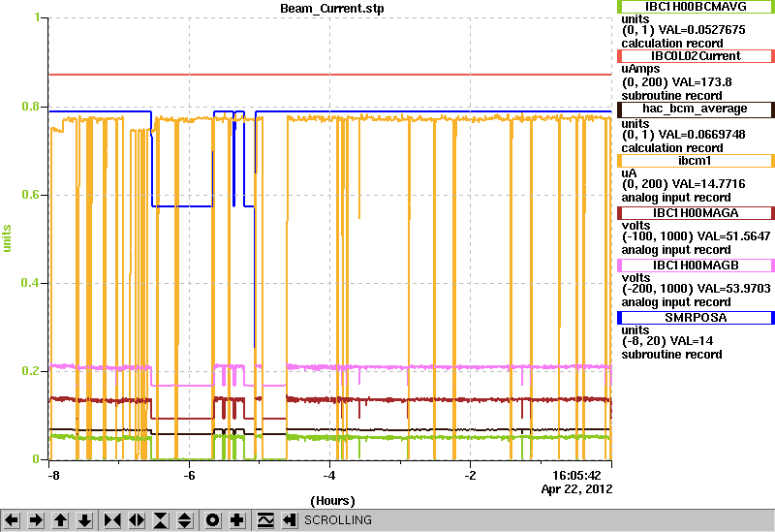775x532 pixels.
Task: Click the 0.8 tick on the y-axis
Action: click(x=30, y=107)
